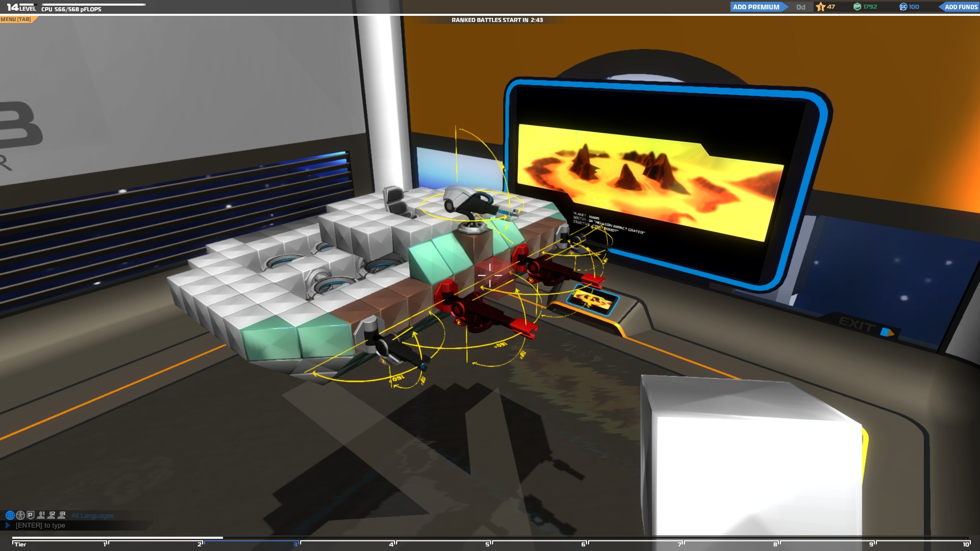Select the black front-left laser gun

click(390, 344)
